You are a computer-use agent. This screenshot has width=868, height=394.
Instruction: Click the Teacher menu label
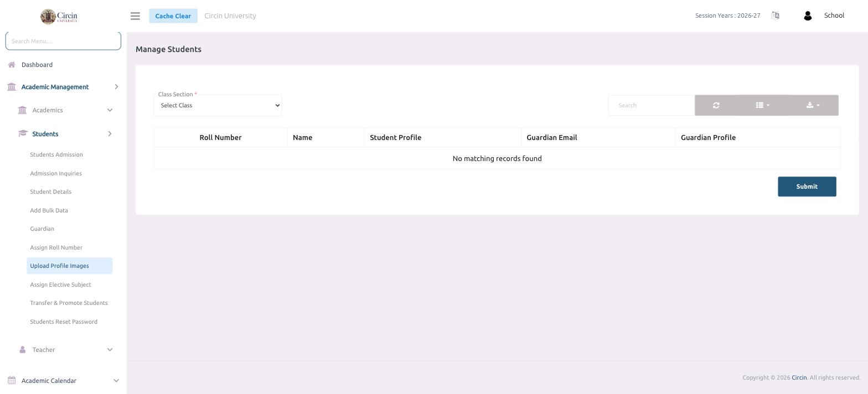point(44,350)
